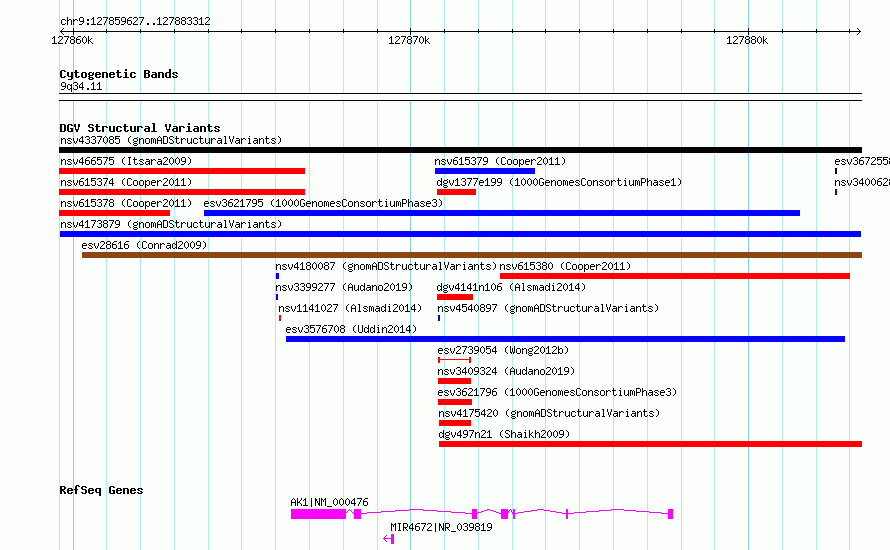Click the RefSeq Genes track title
Screen dimensions: 890x550
(101, 490)
